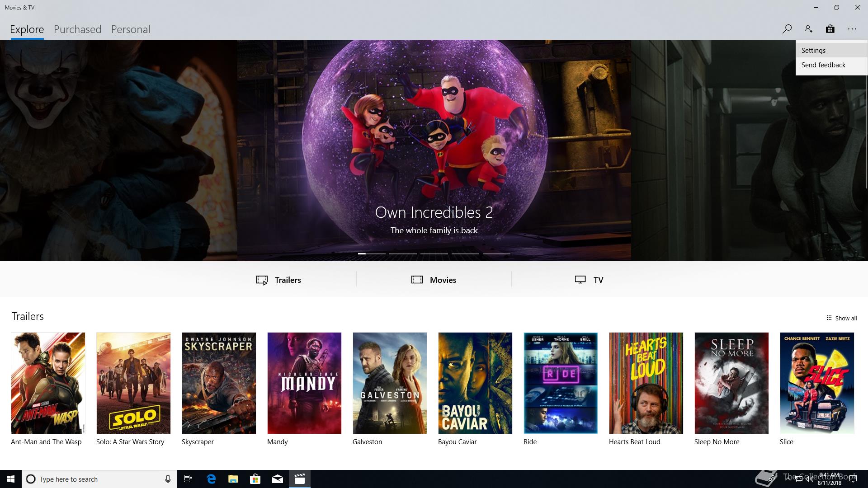Image resolution: width=868 pixels, height=488 pixels.
Task: Click the 'Galveston' title text
Action: point(367,442)
